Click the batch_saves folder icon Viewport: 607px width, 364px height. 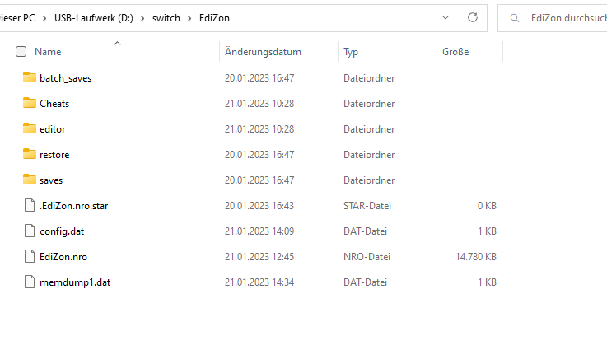point(30,77)
